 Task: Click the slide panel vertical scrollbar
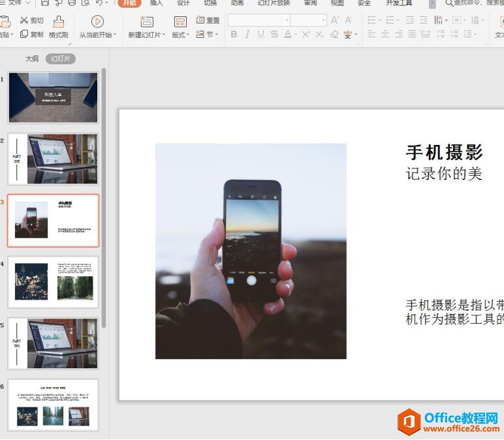(104, 198)
